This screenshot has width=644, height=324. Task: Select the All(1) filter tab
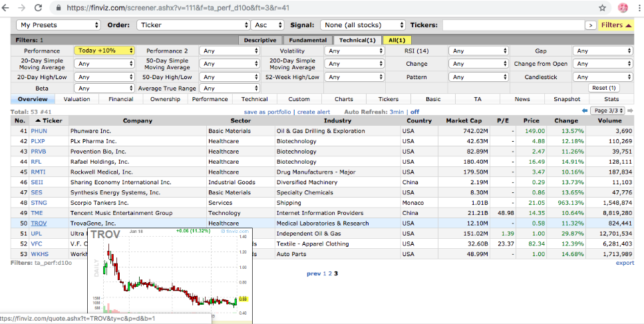click(x=397, y=40)
